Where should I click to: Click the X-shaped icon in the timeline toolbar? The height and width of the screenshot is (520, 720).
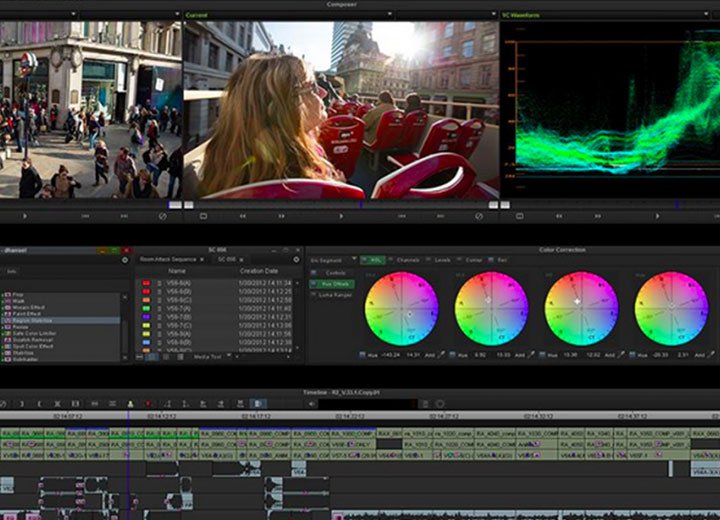57,404
